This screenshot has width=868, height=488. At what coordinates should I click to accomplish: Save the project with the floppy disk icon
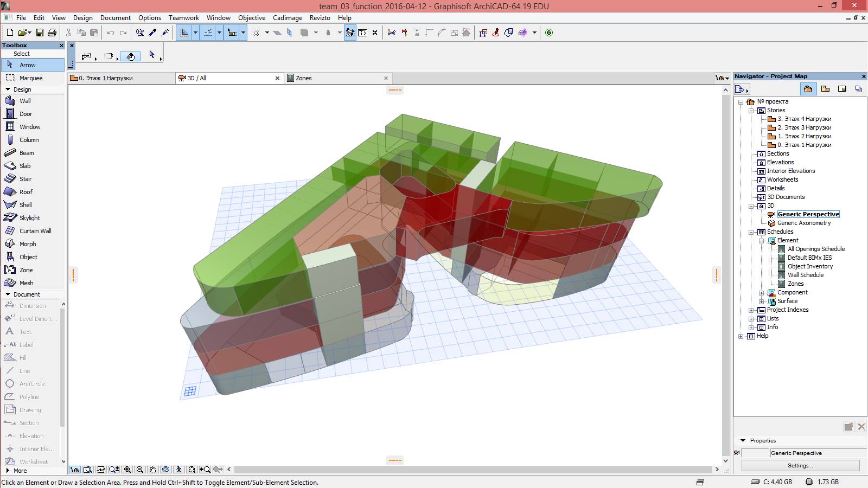click(39, 33)
